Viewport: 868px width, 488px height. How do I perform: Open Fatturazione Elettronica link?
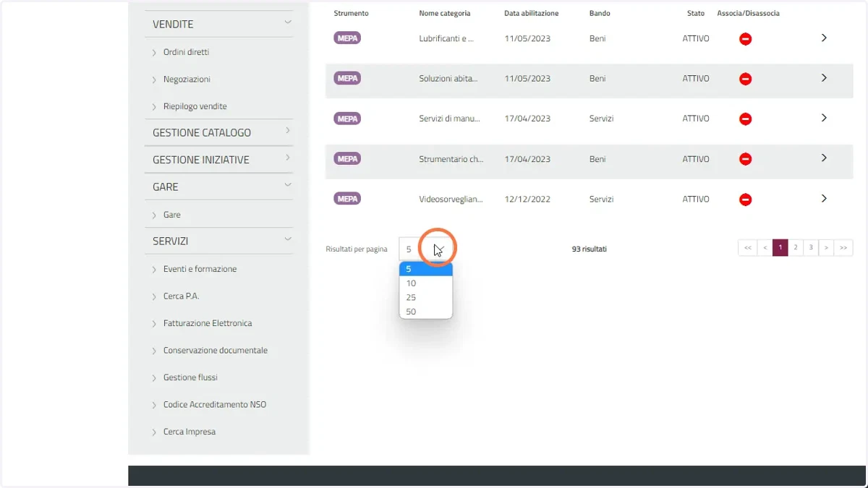(208, 323)
